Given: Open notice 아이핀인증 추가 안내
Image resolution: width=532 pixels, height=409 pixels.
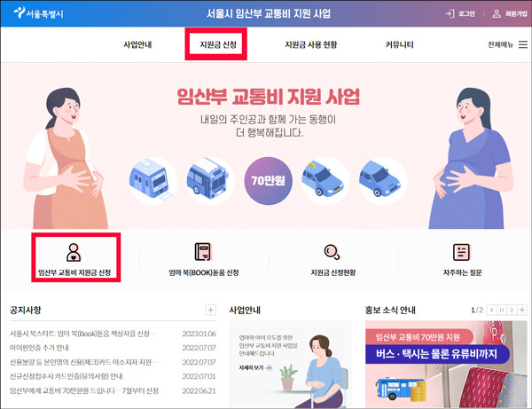Looking at the screenshot, I should [x=39, y=348].
